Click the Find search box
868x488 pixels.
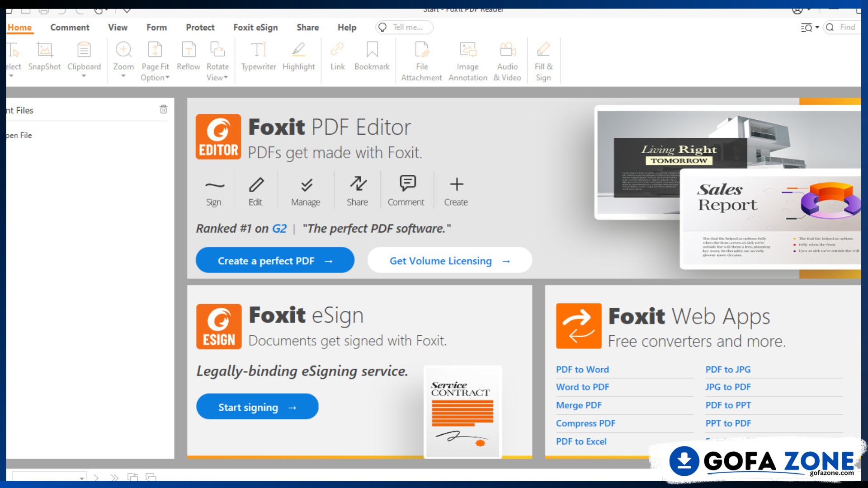coord(843,28)
